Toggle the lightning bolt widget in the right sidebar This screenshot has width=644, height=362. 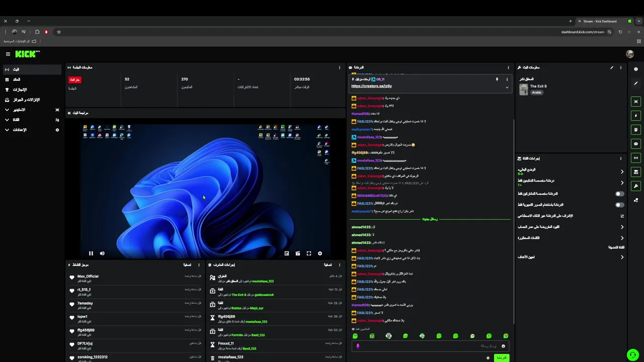click(636, 116)
